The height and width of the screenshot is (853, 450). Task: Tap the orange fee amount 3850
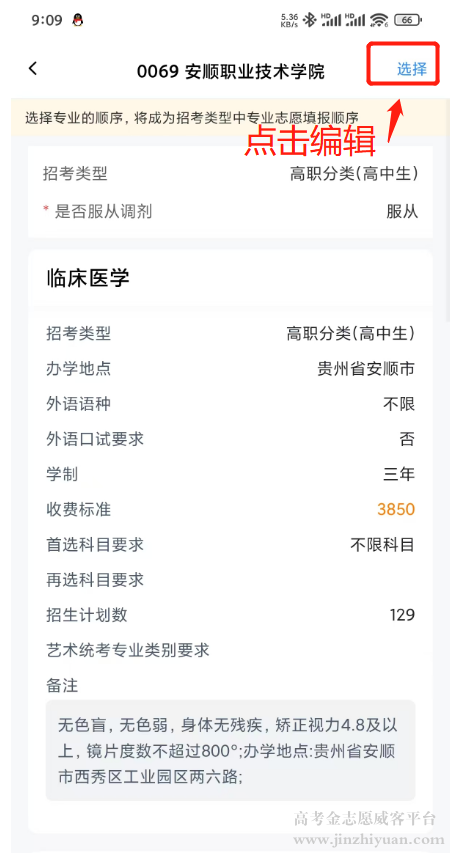click(396, 510)
